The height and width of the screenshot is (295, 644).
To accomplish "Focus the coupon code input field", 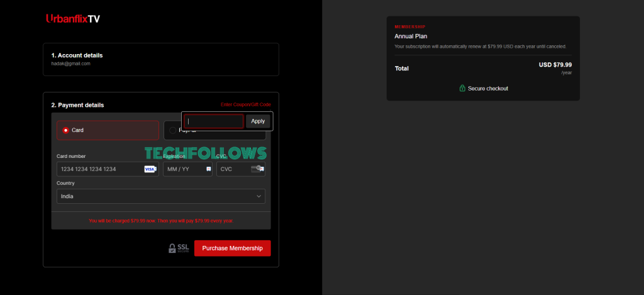I will pyautogui.click(x=214, y=121).
